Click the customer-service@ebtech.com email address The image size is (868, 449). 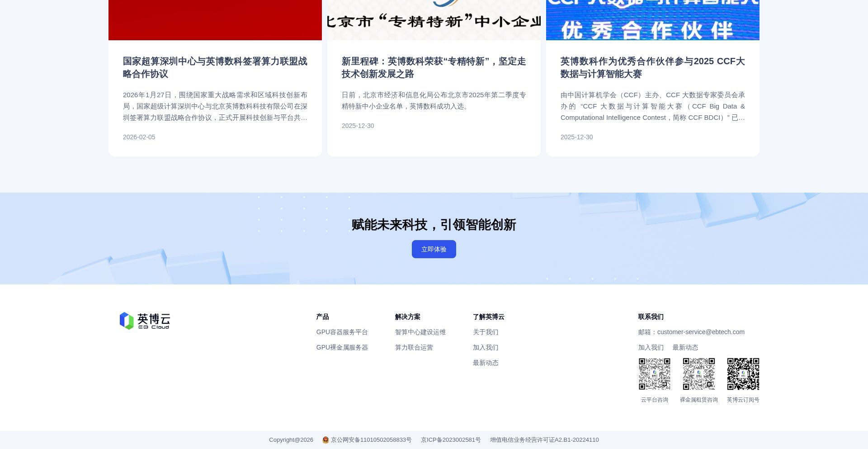click(701, 332)
